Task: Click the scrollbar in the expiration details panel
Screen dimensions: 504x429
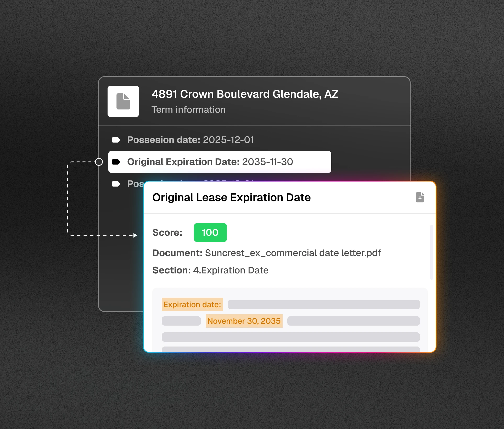Action: [x=432, y=252]
